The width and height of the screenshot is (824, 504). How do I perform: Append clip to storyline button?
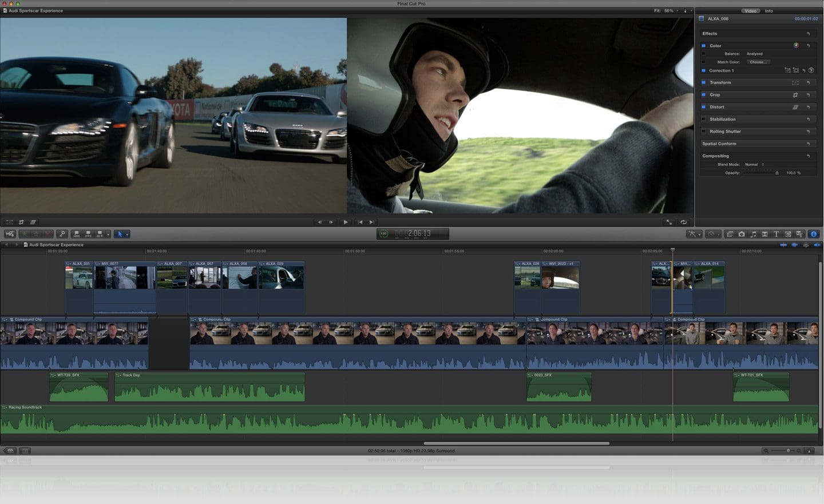coord(100,234)
